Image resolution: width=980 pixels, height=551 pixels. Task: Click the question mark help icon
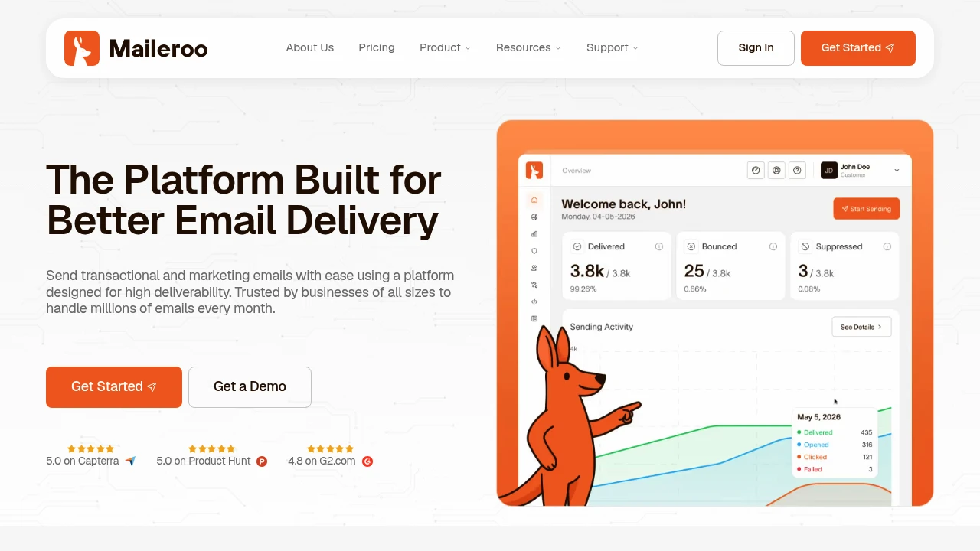tap(797, 171)
